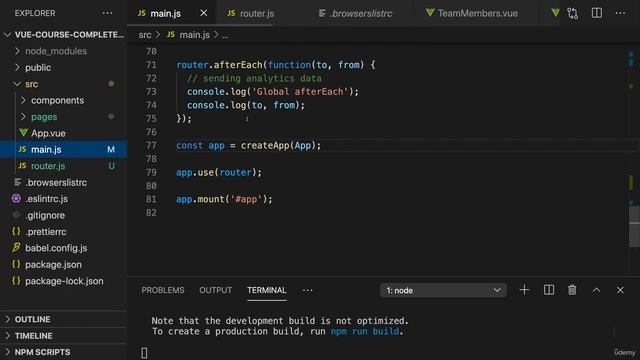Click line number 81 in the gutter

click(x=151, y=199)
